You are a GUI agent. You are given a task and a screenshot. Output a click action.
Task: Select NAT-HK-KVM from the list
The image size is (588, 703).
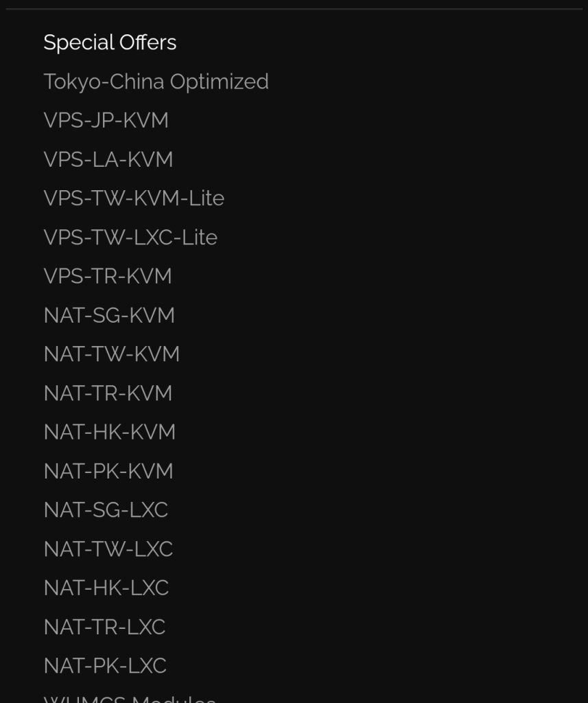[109, 433]
